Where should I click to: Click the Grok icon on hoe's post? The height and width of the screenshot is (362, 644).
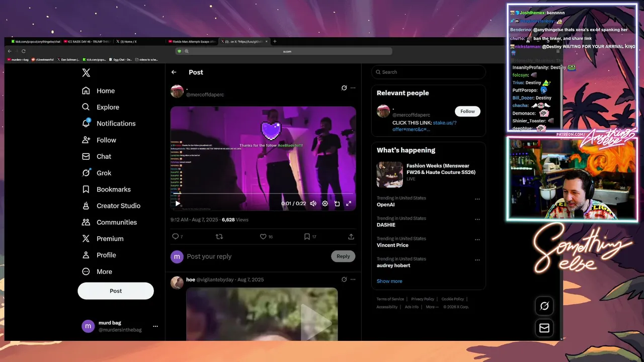coord(344,280)
